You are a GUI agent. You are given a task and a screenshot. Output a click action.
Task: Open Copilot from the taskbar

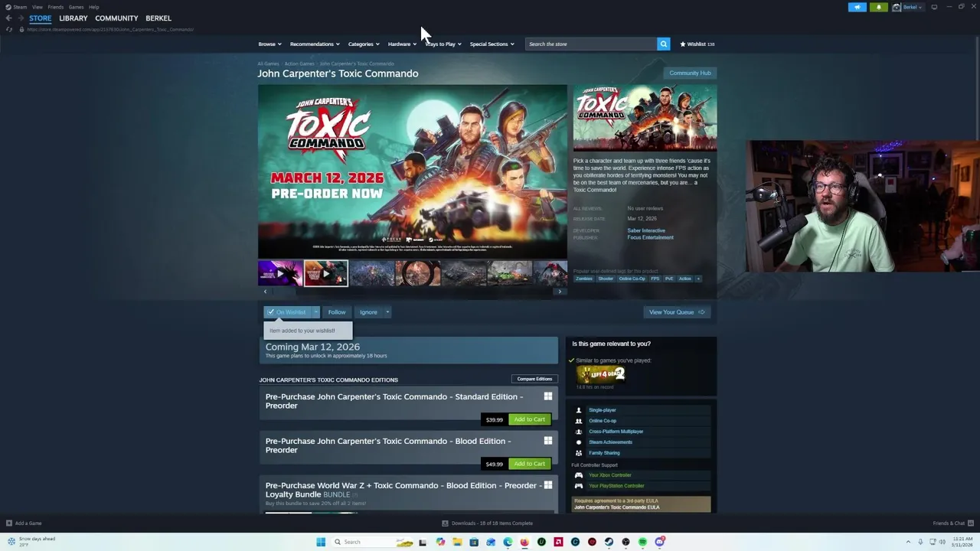pyautogui.click(x=440, y=542)
